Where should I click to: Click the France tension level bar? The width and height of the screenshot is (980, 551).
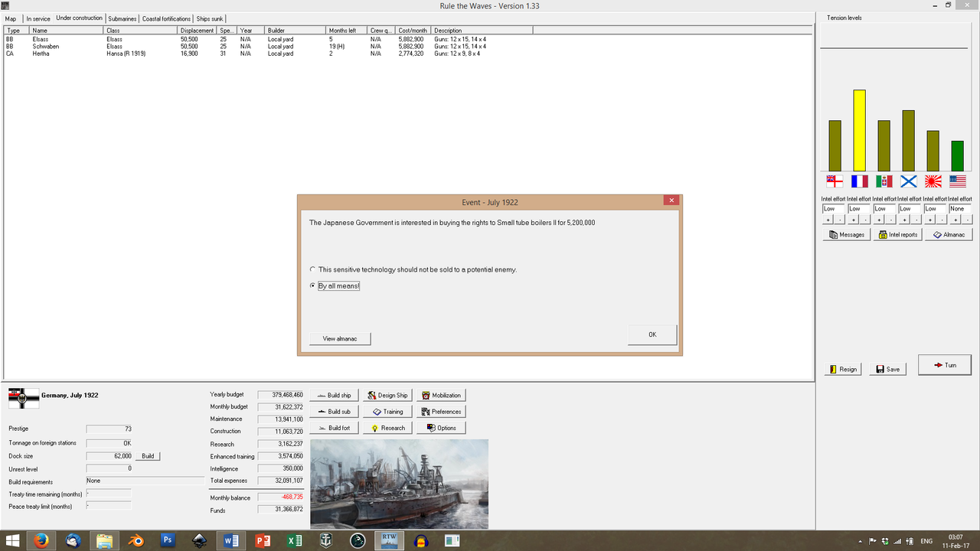pyautogui.click(x=860, y=130)
